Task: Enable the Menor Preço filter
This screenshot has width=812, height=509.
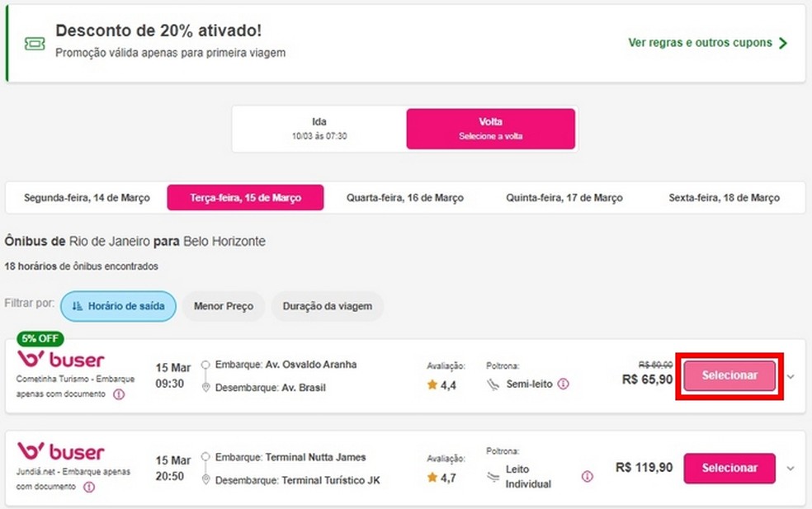Action: (x=223, y=305)
